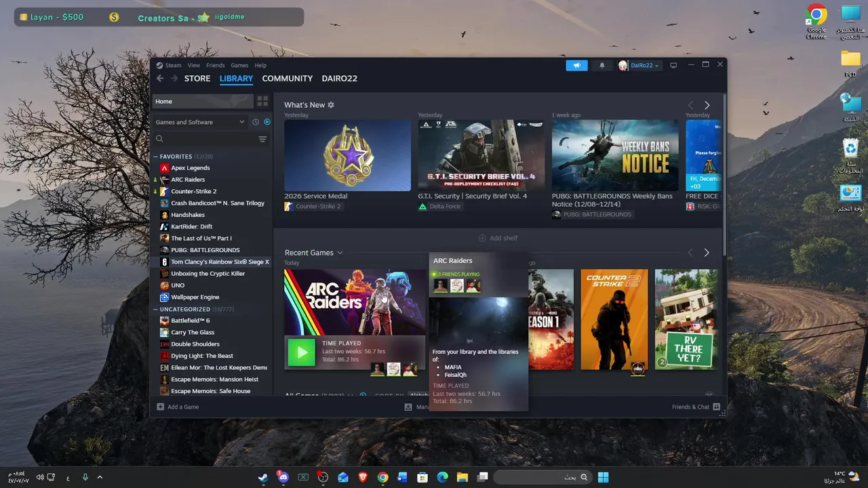Open the Steam menu

point(173,66)
